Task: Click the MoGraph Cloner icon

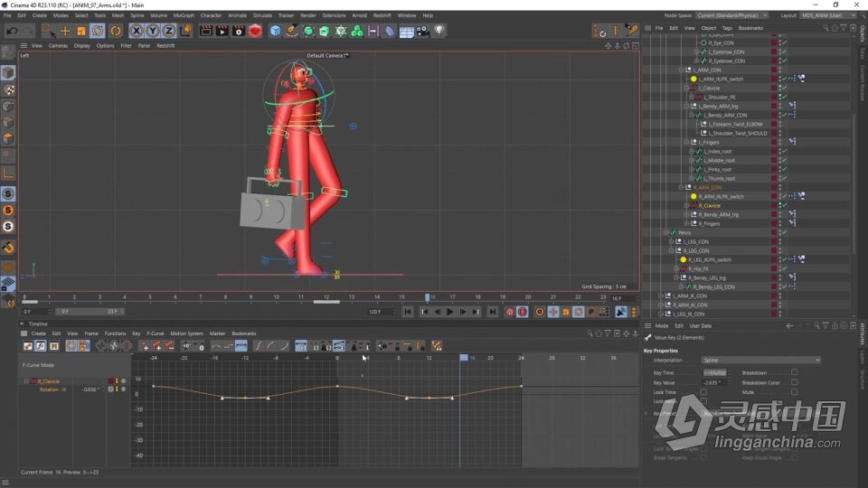Action: pos(357,31)
